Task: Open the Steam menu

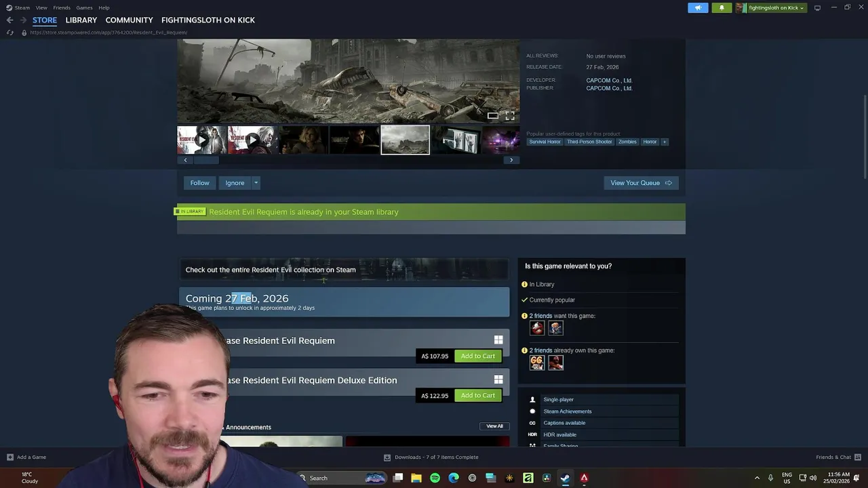Action: tap(18, 7)
